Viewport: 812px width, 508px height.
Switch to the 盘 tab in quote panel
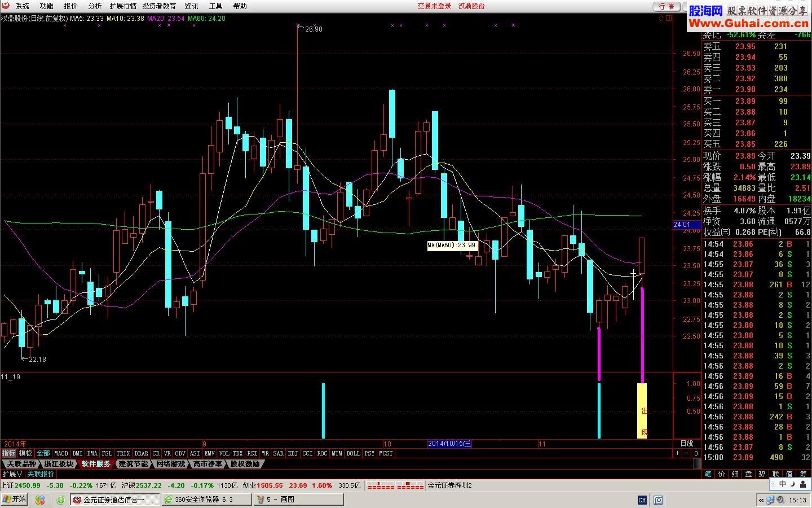[748, 474]
